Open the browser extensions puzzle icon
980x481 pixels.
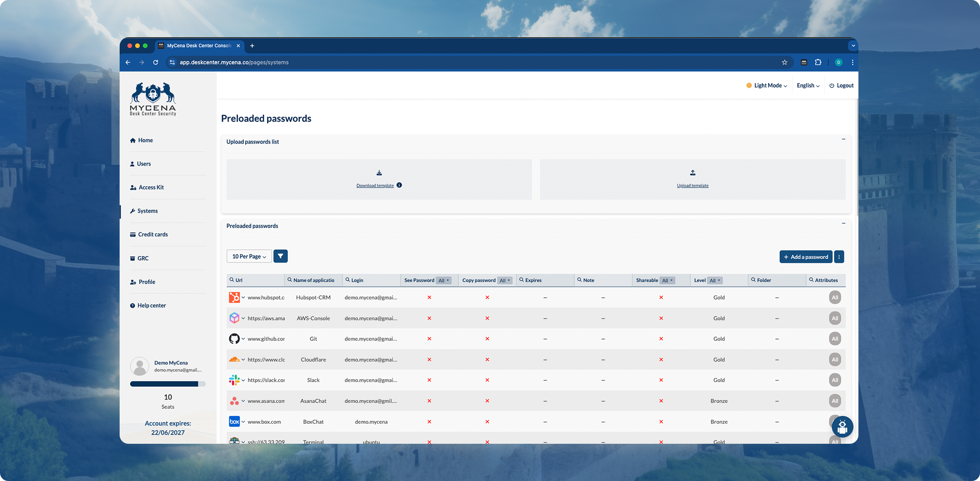pos(818,62)
